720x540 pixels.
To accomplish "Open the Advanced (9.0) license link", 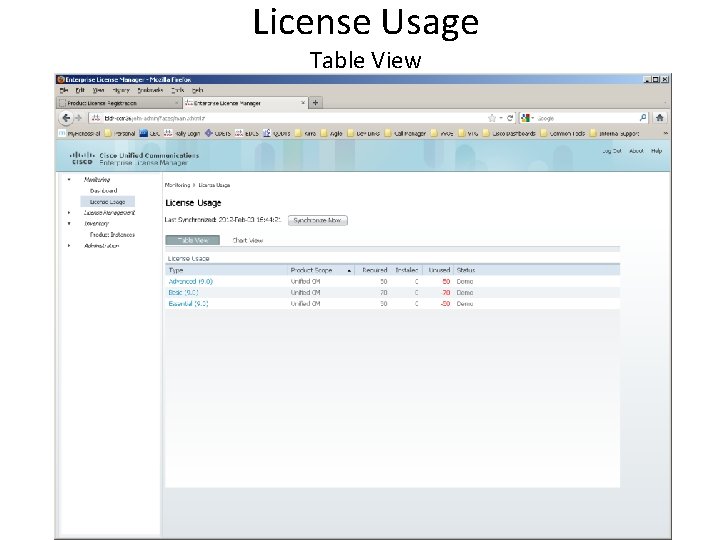I will tap(191, 281).
